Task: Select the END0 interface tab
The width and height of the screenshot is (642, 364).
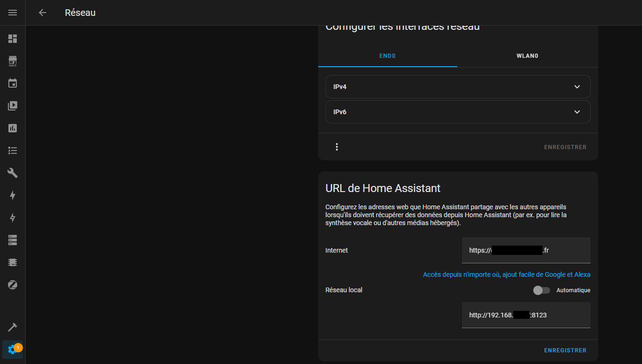Action: (388, 56)
